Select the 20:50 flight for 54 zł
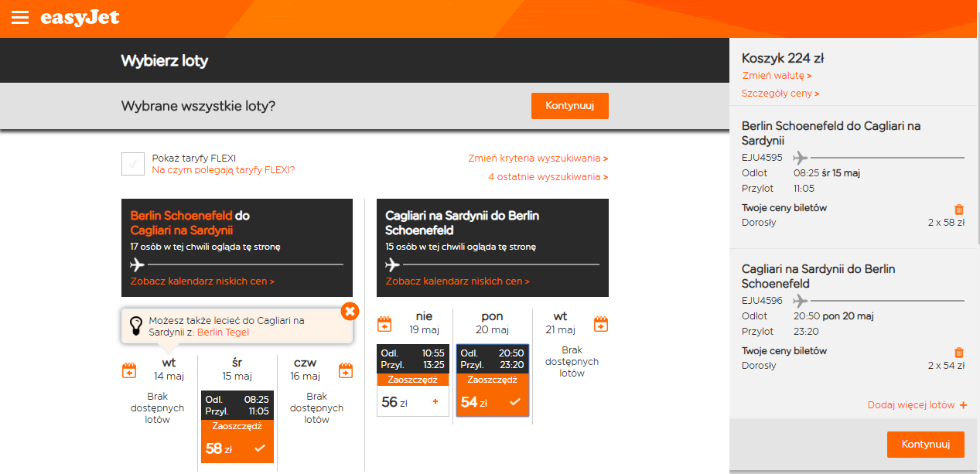 point(493,380)
